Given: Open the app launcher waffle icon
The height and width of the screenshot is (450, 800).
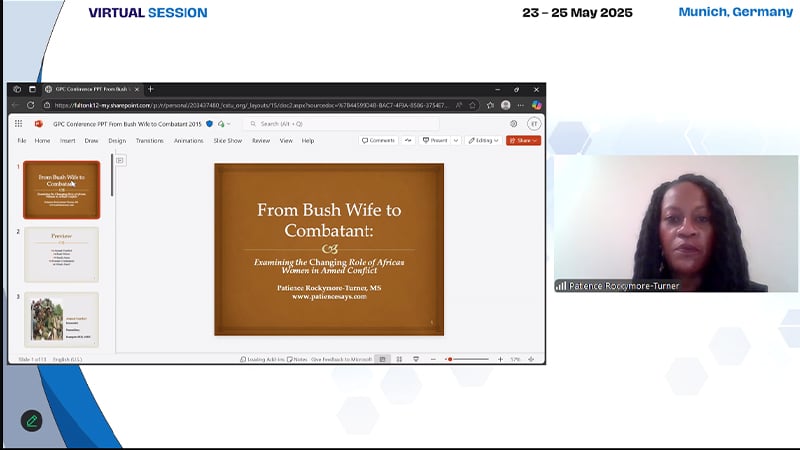Looking at the screenshot, I should click(x=18, y=124).
